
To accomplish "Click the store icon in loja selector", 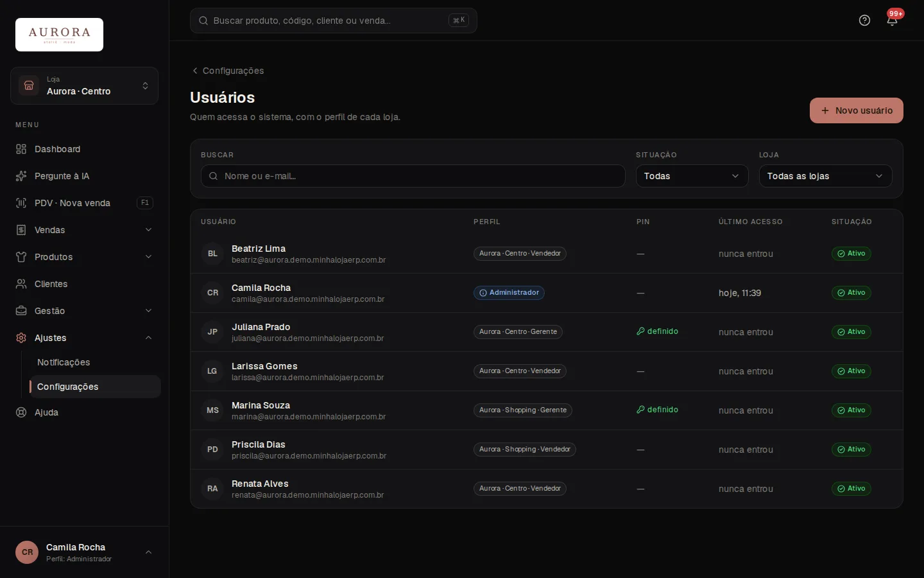I will pyautogui.click(x=29, y=85).
